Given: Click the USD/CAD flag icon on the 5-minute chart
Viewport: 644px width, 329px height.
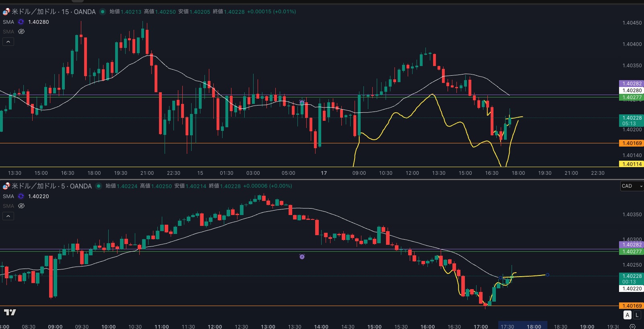Looking at the screenshot, I should [6, 186].
